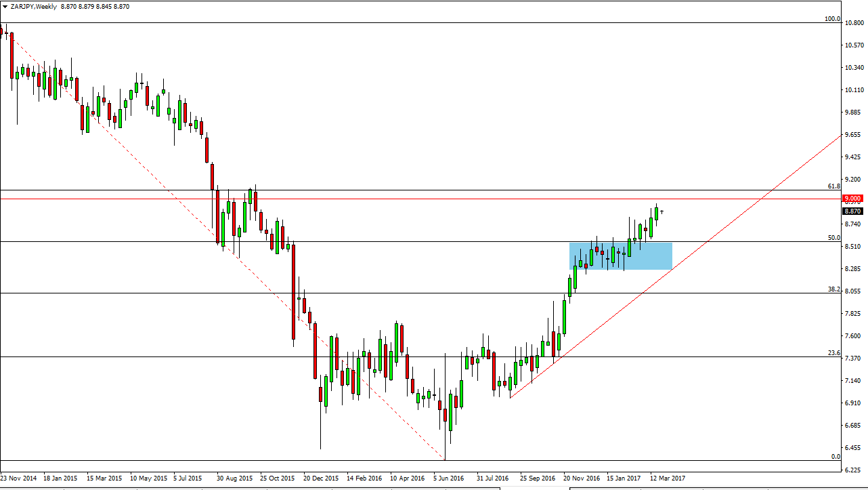Click 6.685 on the price axis
This screenshot has height=490, width=868.
(854, 426)
